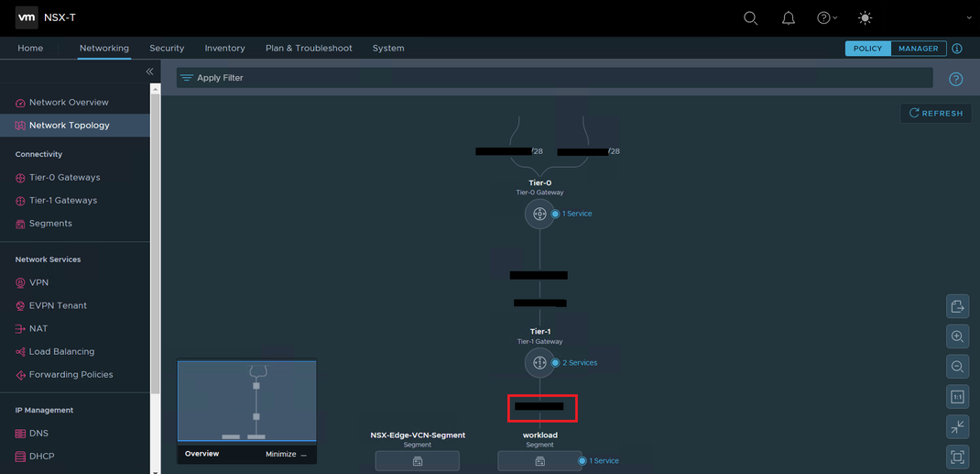
Task: Click the "Tier-1" gateway label
Action: click(539, 331)
